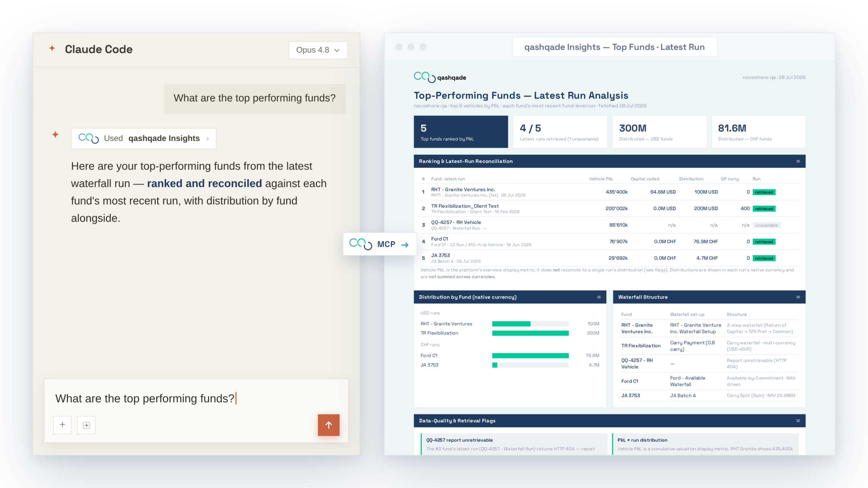Focus the message input field
Viewport: 868px width, 488px height.
(x=196, y=398)
